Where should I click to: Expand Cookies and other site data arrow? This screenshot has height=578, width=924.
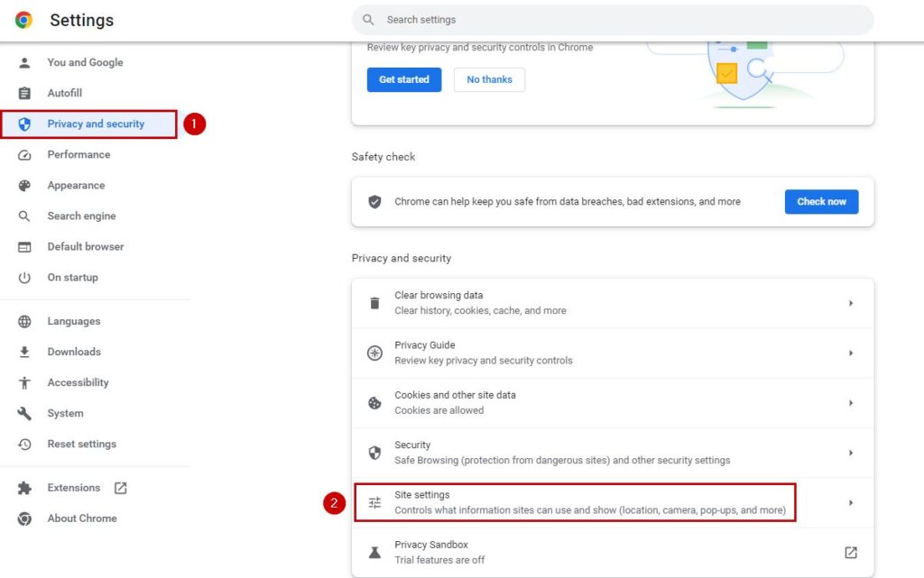(x=850, y=403)
